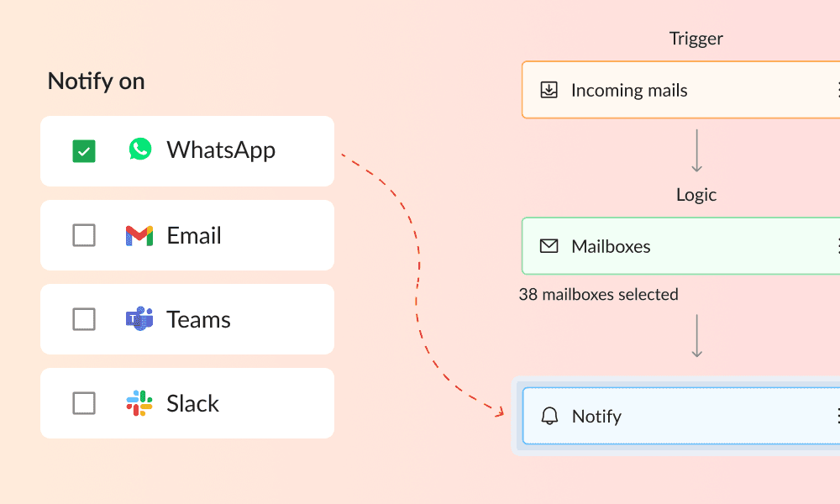
Task: Click the Slack logo icon
Action: [x=139, y=403]
